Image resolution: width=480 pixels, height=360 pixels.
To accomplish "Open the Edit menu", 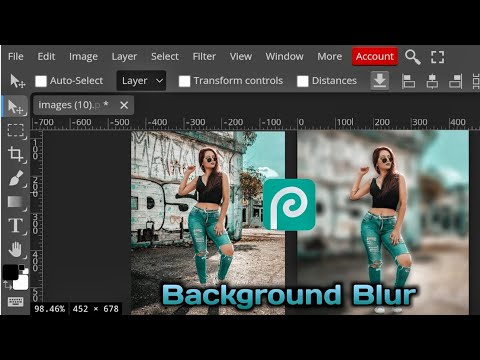I will (x=46, y=57).
